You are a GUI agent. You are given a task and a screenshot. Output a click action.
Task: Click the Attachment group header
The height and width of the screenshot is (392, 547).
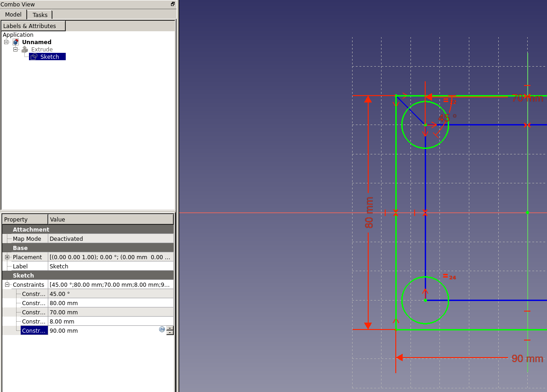coord(88,229)
